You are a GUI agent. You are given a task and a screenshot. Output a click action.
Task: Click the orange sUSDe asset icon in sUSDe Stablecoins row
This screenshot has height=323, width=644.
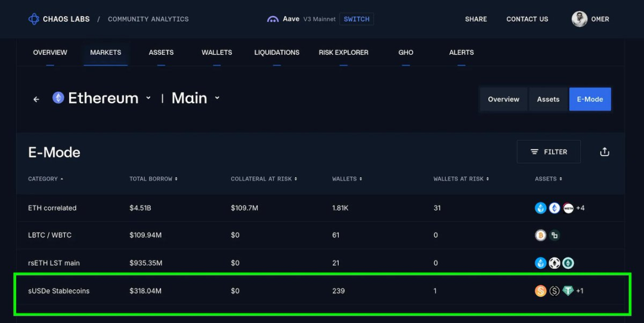(x=540, y=291)
